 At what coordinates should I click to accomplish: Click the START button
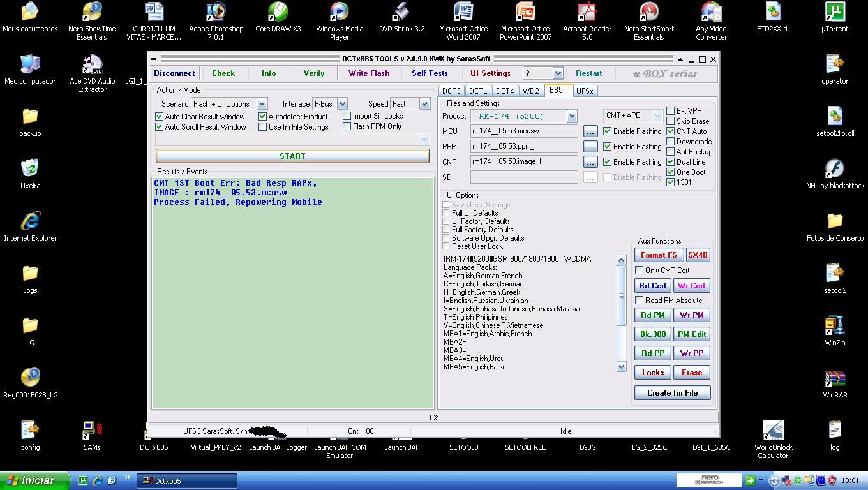pos(292,156)
